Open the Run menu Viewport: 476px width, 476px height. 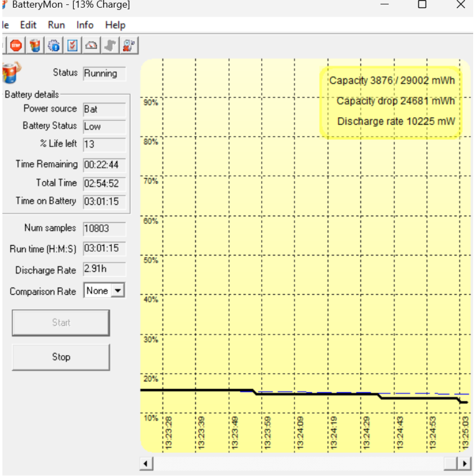coord(56,25)
